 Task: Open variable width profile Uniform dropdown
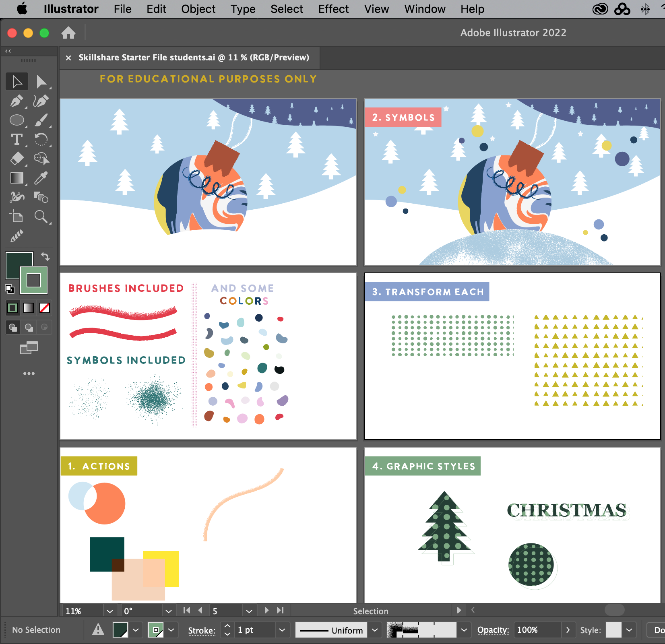tap(375, 630)
